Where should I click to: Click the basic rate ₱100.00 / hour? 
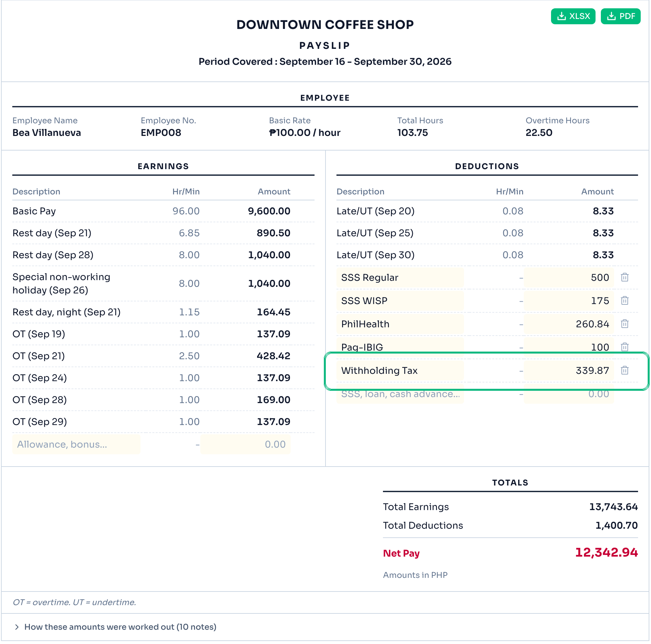coord(305,133)
